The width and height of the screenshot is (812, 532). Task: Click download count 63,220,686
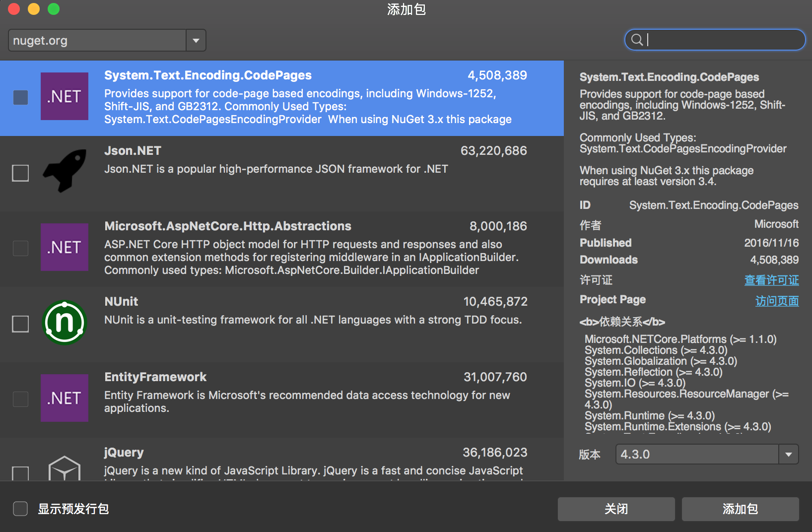pyautogui.click(x=494, y=151)
